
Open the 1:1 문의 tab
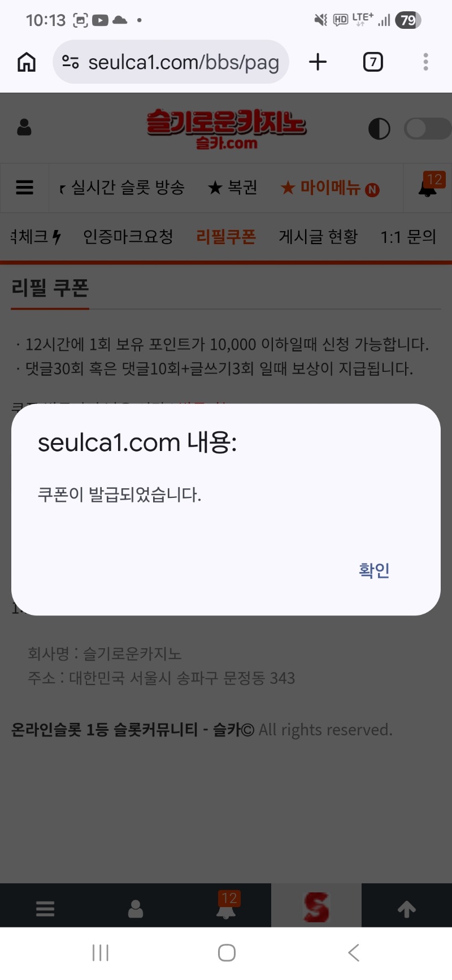[408, 236]
